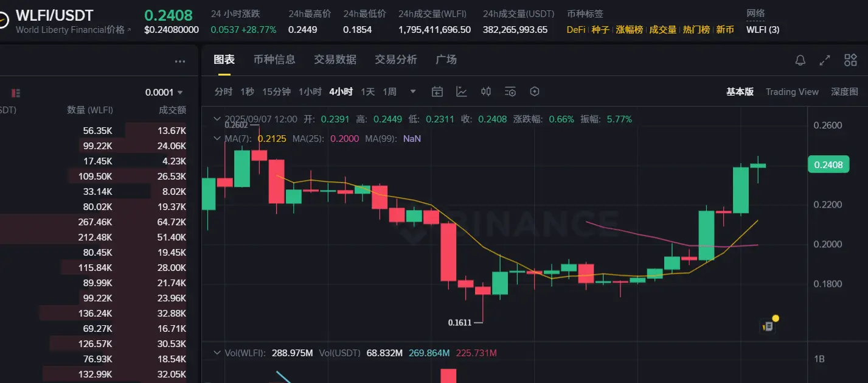Click the 24h成交量(USDT) value 382,265,993.65
The image size is (868, 383).
tap(515, 29)
